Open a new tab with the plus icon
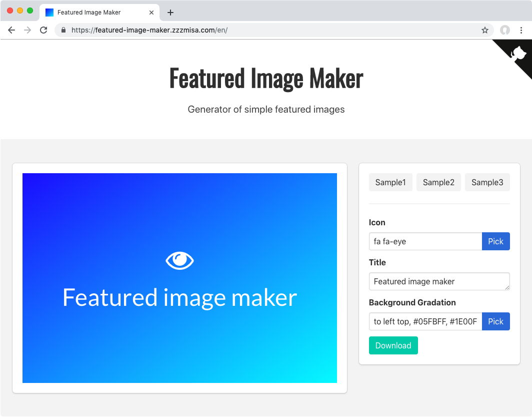The image size is (532, 417). click(x=170, y=13)
